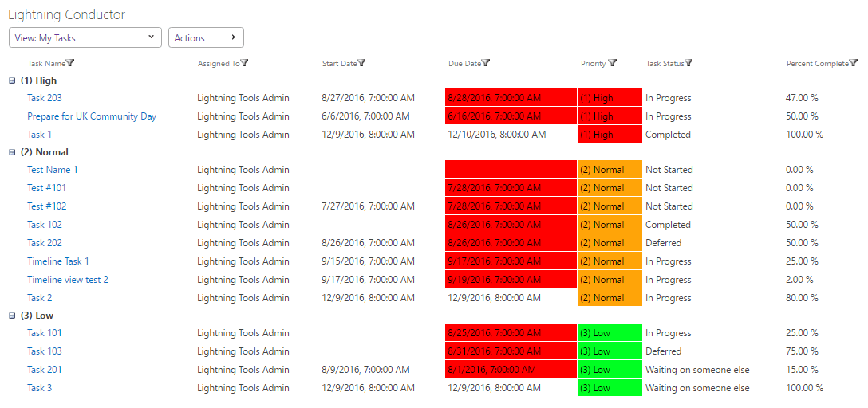Screen dimensions: 868x408
Task: Click the 2.00 % value
Action: pyautogui.click(x=799, y=279)
